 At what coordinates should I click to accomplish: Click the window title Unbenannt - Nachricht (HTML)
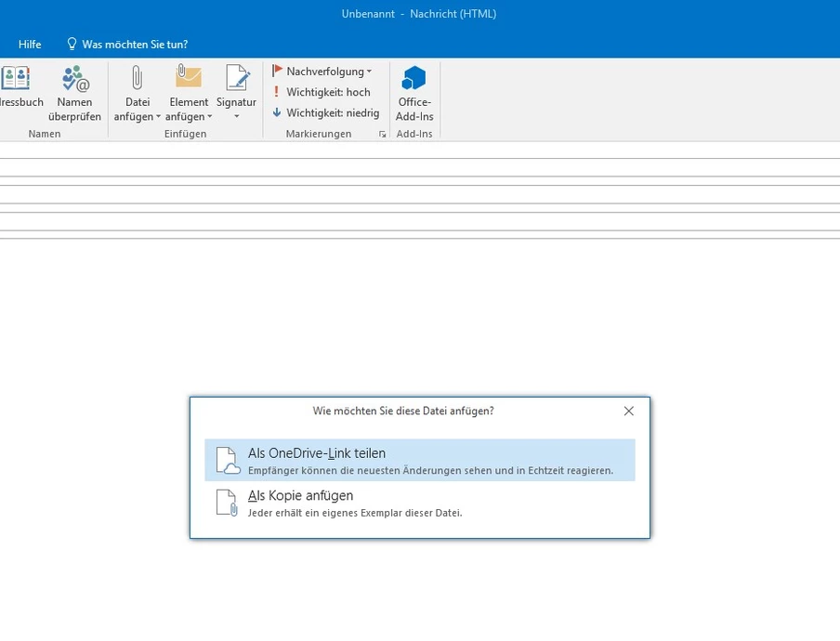tap(419, 14)
